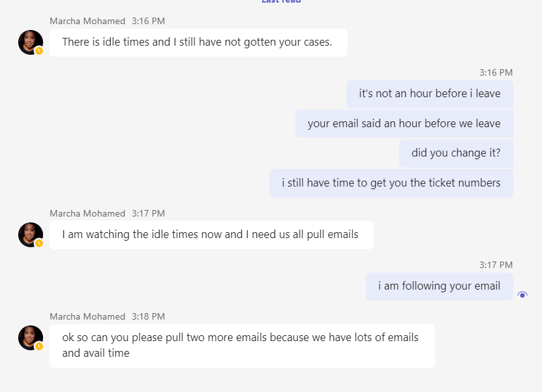Screen dimensions: 542x392
Task: Select the "There is idle times" message bubble
Action: point(198,42)
